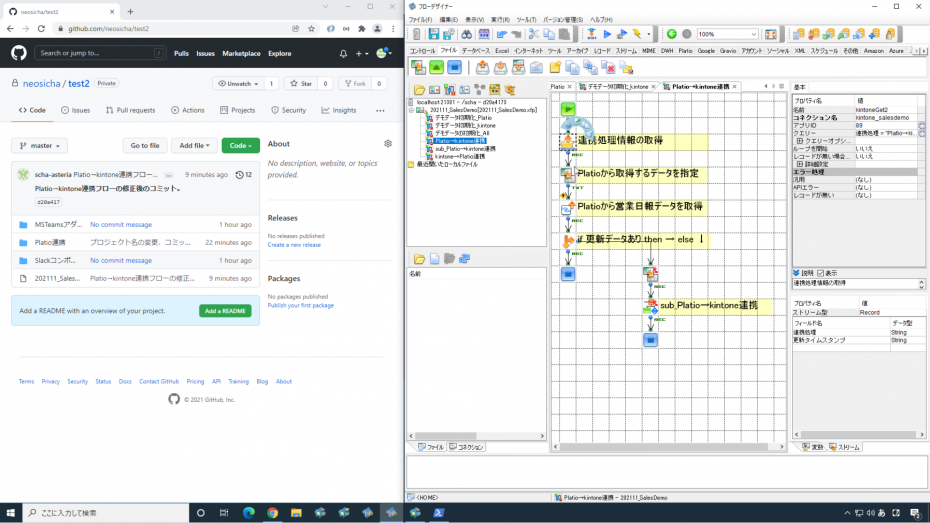The width and height of the screenshot is (930, 523).
Task: Switch to the データベース component tab
Action: click(476, 51)
